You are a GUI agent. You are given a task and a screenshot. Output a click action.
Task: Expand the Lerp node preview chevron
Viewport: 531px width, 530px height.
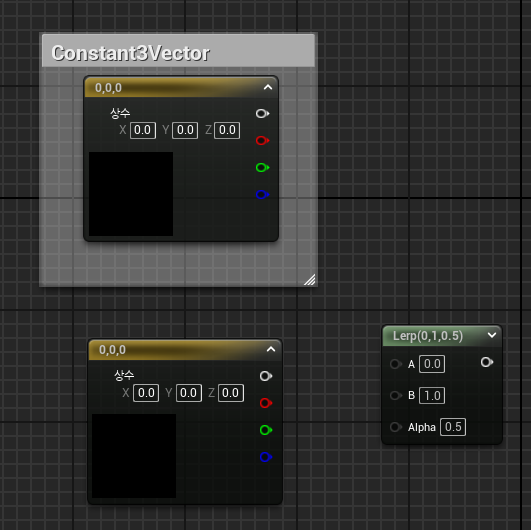pyautogui.click(x=492, y=335)
